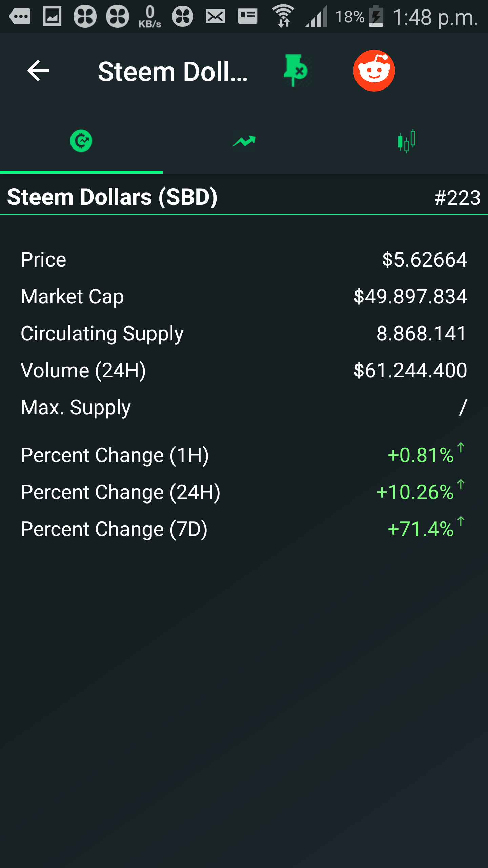
Task: Tap the +71.4% seven-day change
Action: click(x=421, y=529)
